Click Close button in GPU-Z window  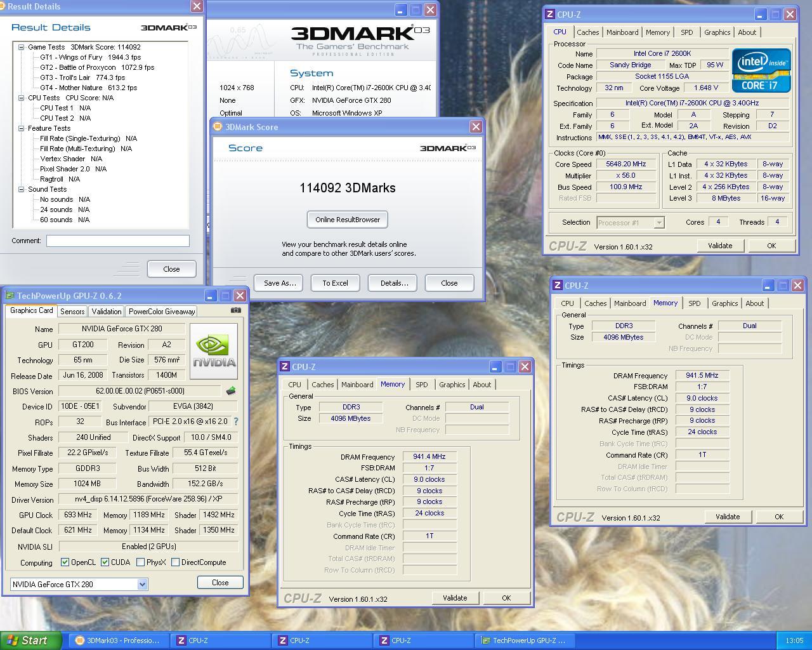220,583
